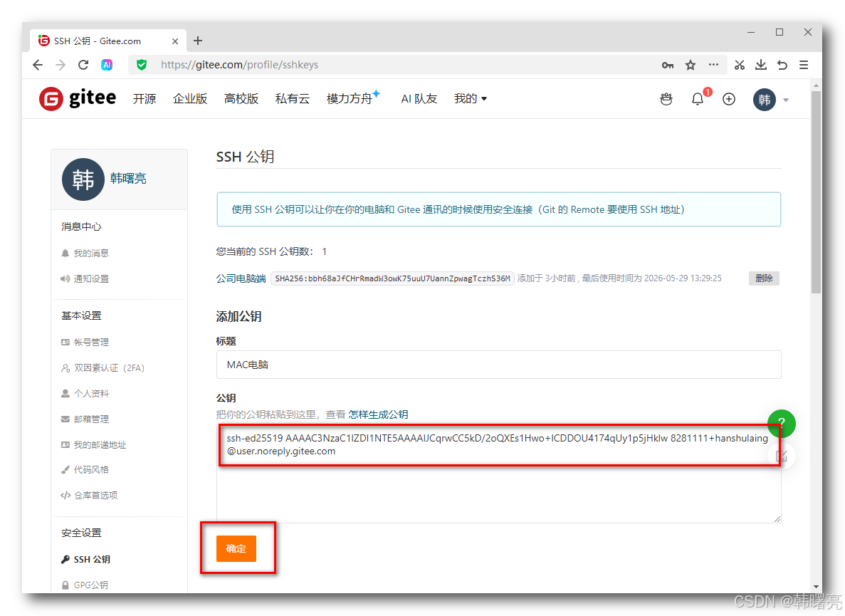
Task: Expand the 我的 dropdown
Action: click(471, 98)
